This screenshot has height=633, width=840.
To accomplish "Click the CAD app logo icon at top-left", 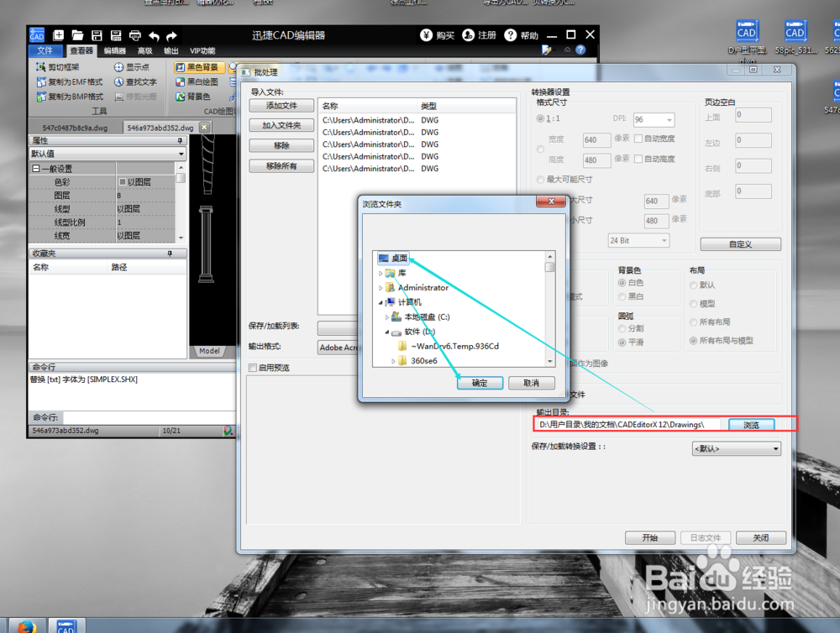I will (37, 34).
